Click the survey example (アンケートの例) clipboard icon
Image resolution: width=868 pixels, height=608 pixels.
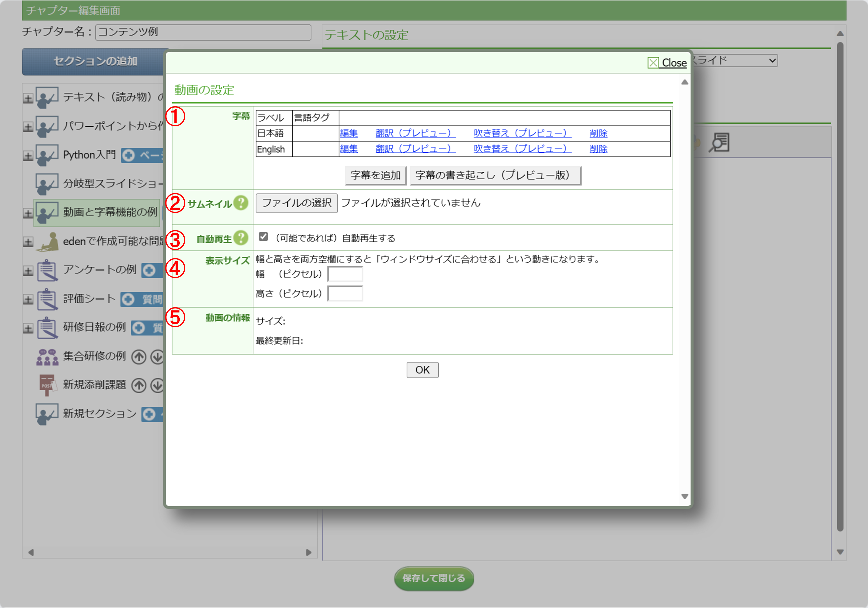(x=47, y=270)
